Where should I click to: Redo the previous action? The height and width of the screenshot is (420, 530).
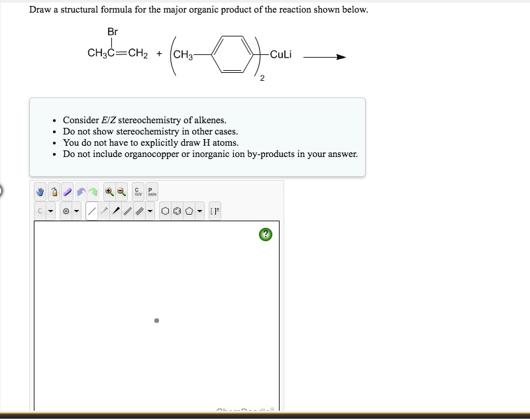coord(94,193)
